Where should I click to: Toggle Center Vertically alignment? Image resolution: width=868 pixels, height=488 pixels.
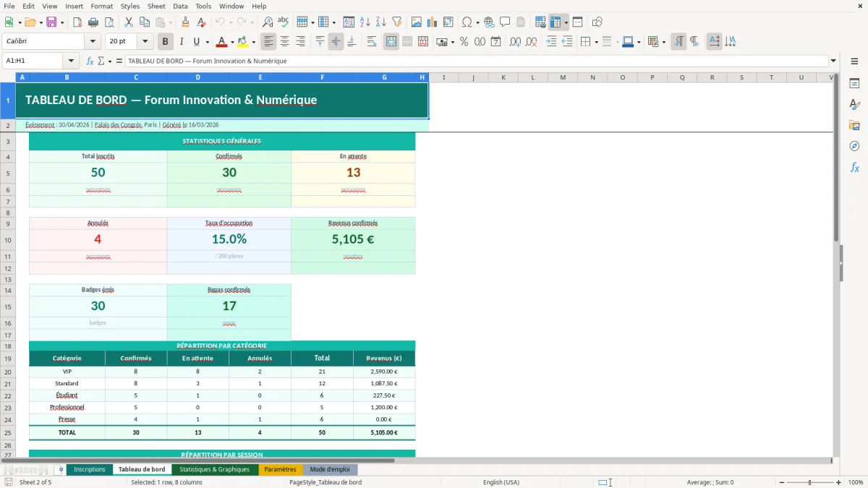(336, 42)
